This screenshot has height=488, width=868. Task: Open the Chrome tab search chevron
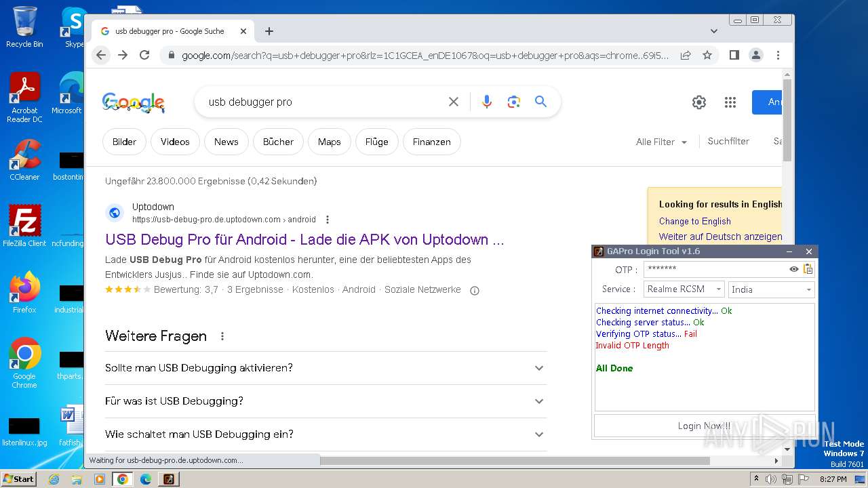tap(714, 31)
